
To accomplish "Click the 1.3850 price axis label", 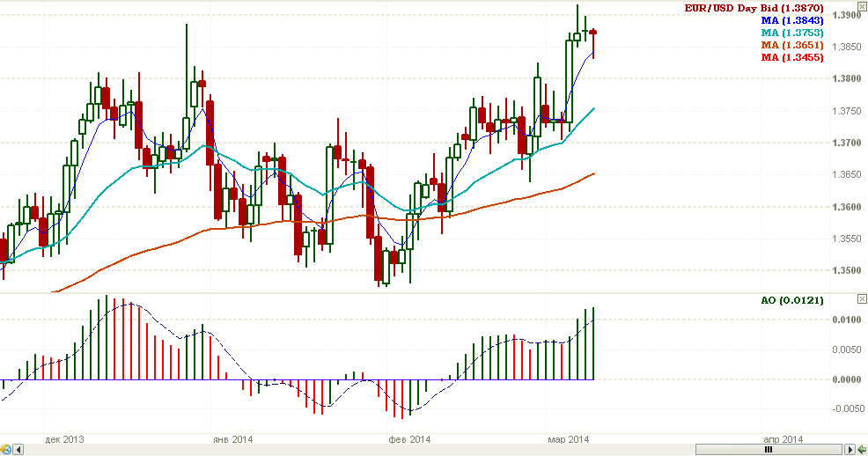I will (847, 47).
